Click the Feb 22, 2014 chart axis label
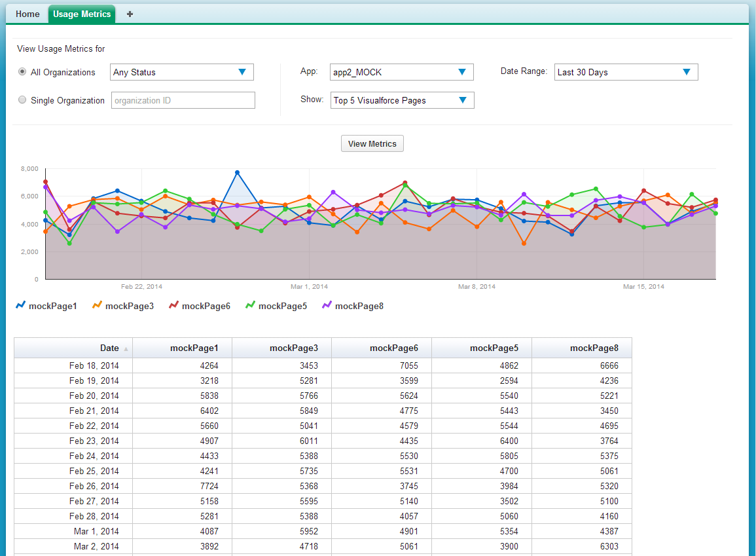The height and width of the screenshot is (556, 756). pos(141,286)
